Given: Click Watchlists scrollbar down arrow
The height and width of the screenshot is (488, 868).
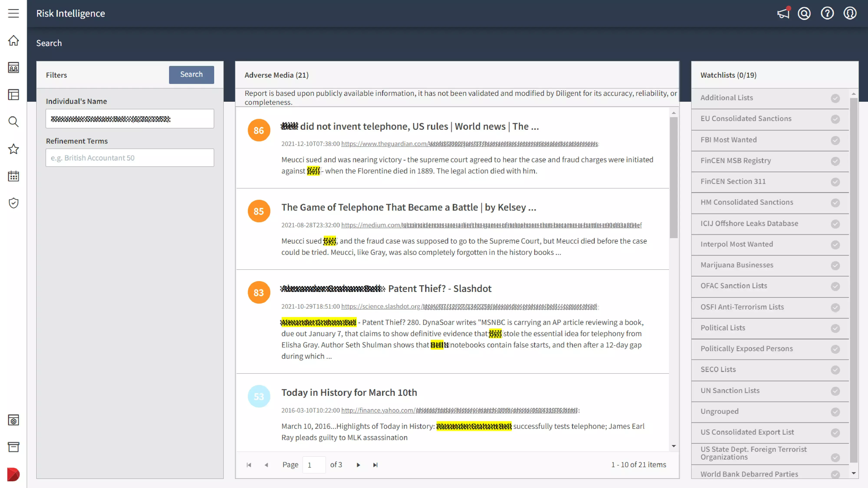Looking at the screenshot, I should (x=853, y=473).
